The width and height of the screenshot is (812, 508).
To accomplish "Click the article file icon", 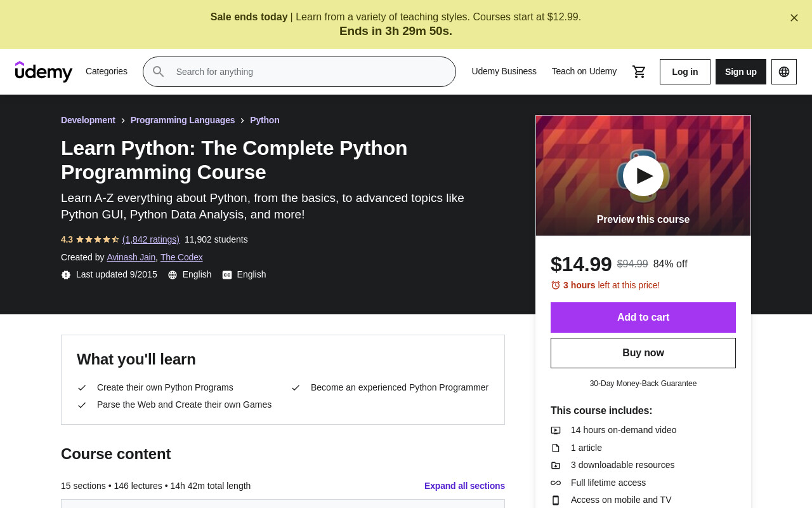I will [x=556, y=448].
